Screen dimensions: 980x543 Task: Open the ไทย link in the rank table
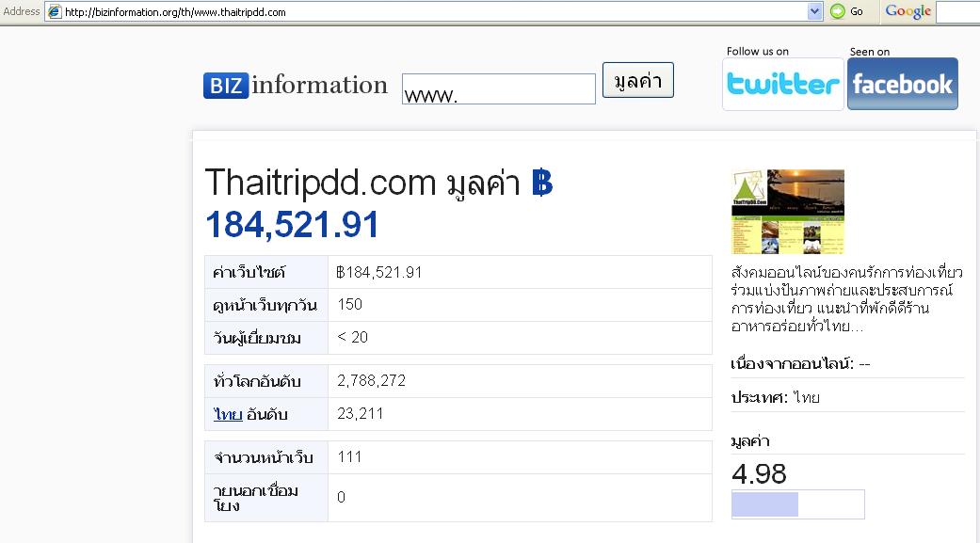[227, 414]
